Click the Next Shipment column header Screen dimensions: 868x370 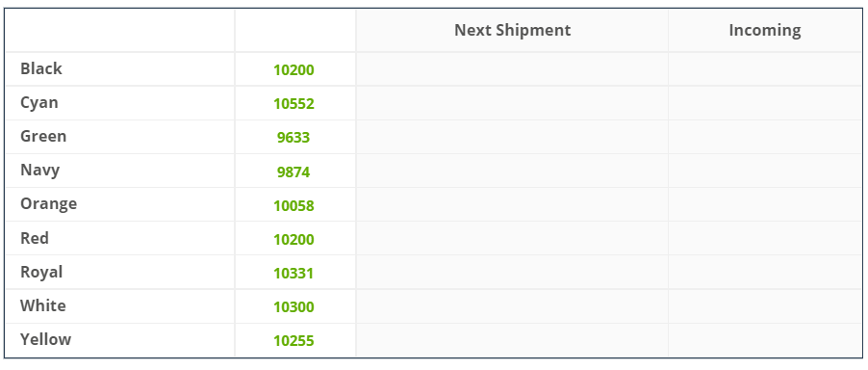click(513, 31)
